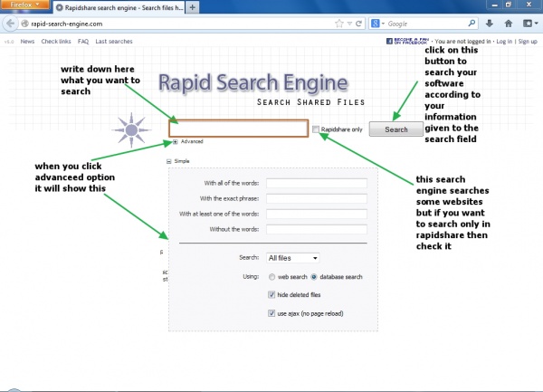543x392 pixels.
Task: Open URL history dropdown arrow in address bar
Action: tap(349, 24)
